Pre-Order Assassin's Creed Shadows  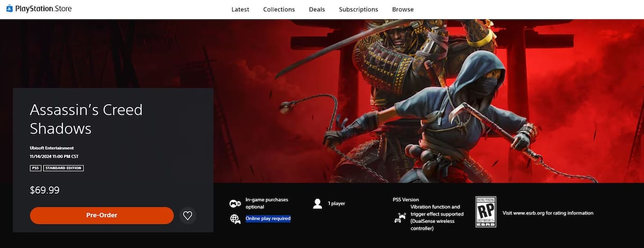tap(102, 215)
